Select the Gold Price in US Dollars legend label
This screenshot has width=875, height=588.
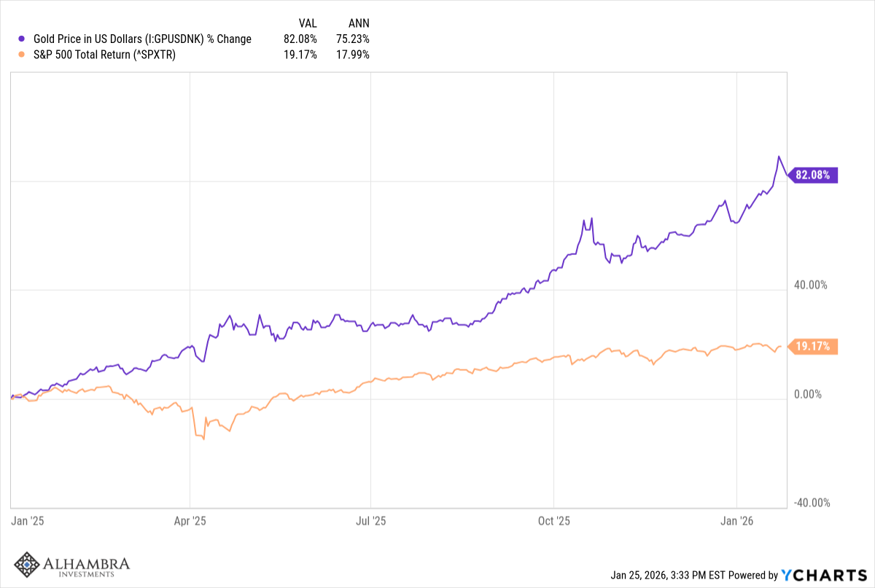[x=142, y=39]
